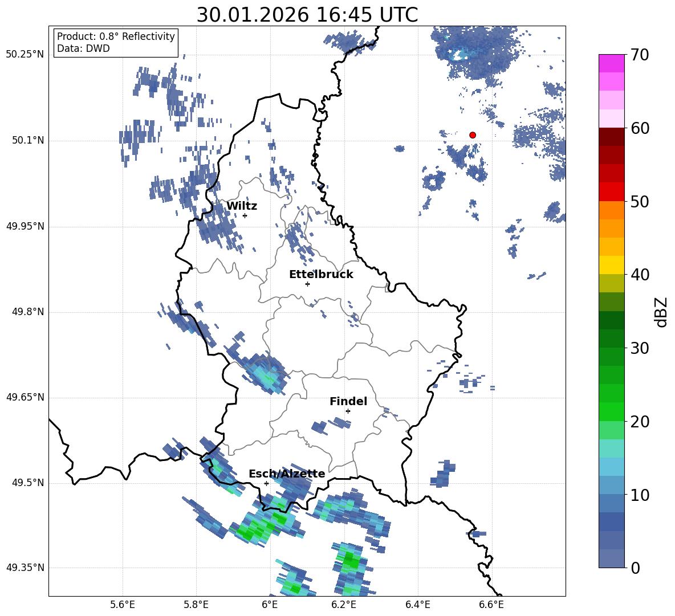Click the Product: 0.8° Reflectivity label

pyautogui.click(x=116, y=36)
